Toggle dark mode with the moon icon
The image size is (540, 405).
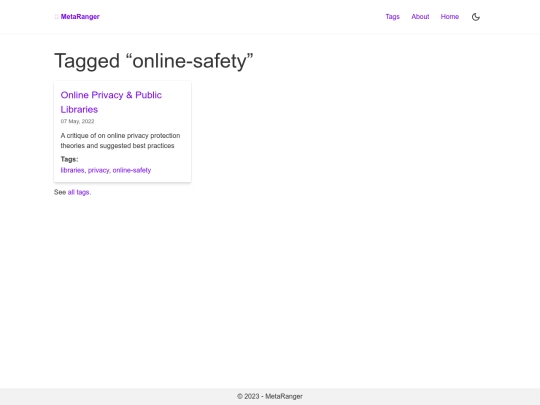476,17
